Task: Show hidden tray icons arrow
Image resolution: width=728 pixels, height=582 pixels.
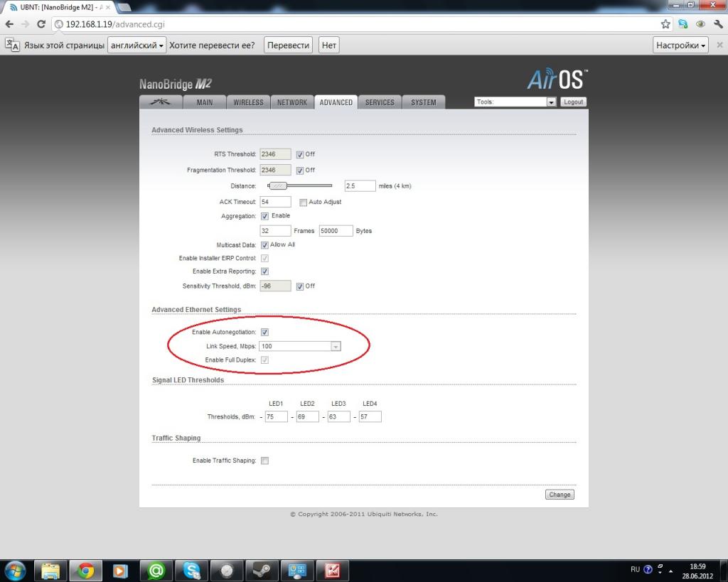Action: [670, 571]
